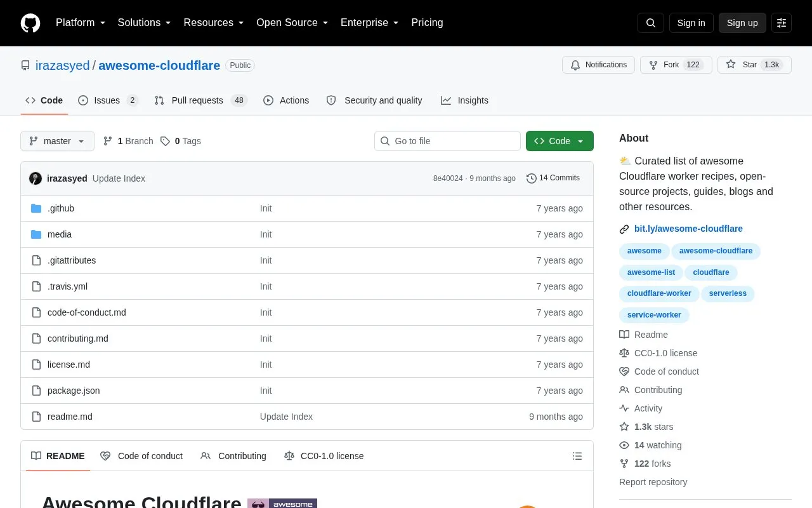Screen dimensions: 812x508
Task: Switch to the Pull requests tab
Action: 200,100
